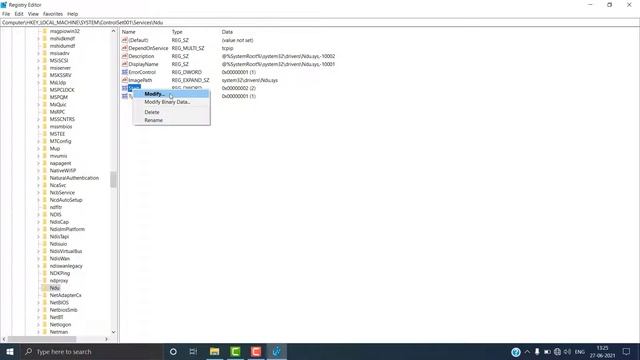Select the (Default) value string icon
The width and height of the screenshot is (640, 360).
pos(125,40)
